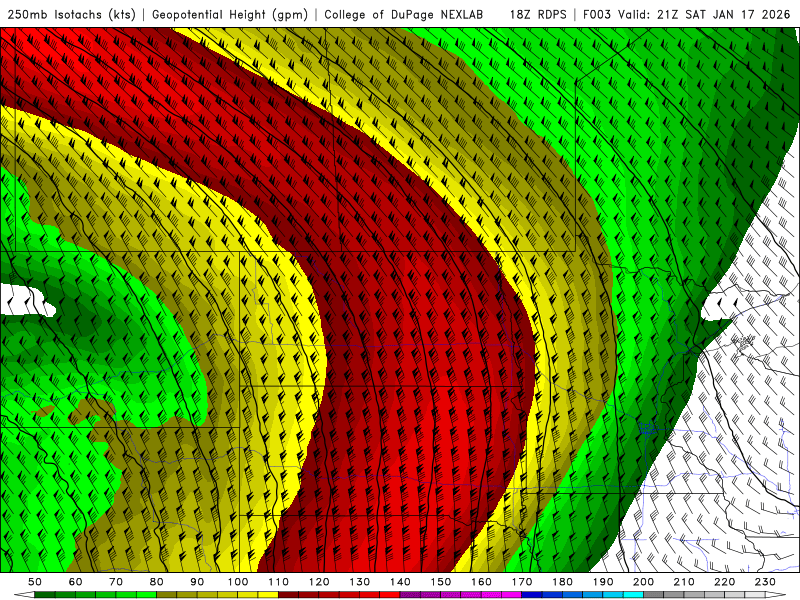Click the bright red swatch ending at 140

click(x=390, y=595)
